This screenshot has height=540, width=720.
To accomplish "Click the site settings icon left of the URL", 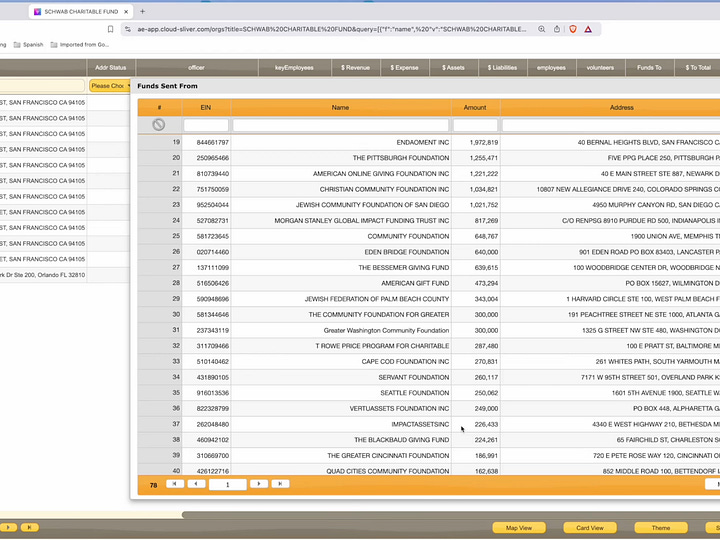I will 128,29.
